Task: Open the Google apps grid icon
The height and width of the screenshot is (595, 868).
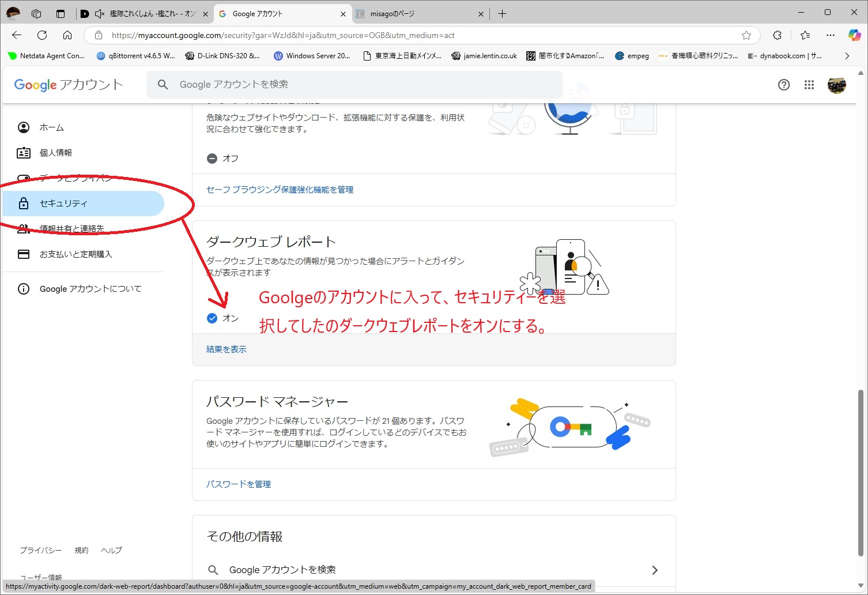Action: point(809,85)
